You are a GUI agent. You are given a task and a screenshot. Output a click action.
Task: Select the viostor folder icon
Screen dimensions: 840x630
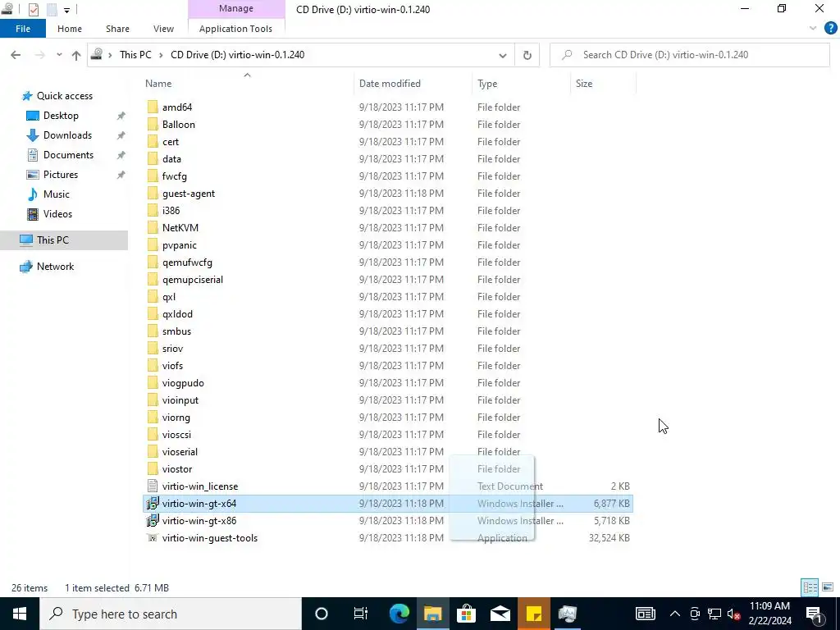(x=153, y=468)
